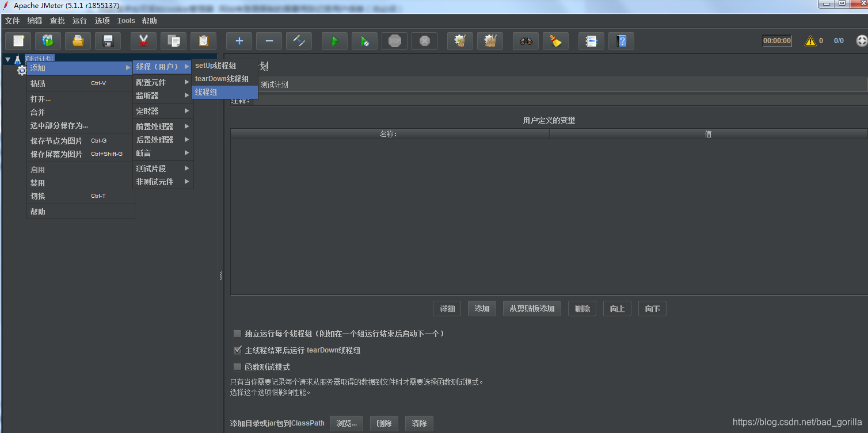Screen dimensions: 868x433
Task: Open the 文件 menu in menu bar
Action: pos(12,21)
